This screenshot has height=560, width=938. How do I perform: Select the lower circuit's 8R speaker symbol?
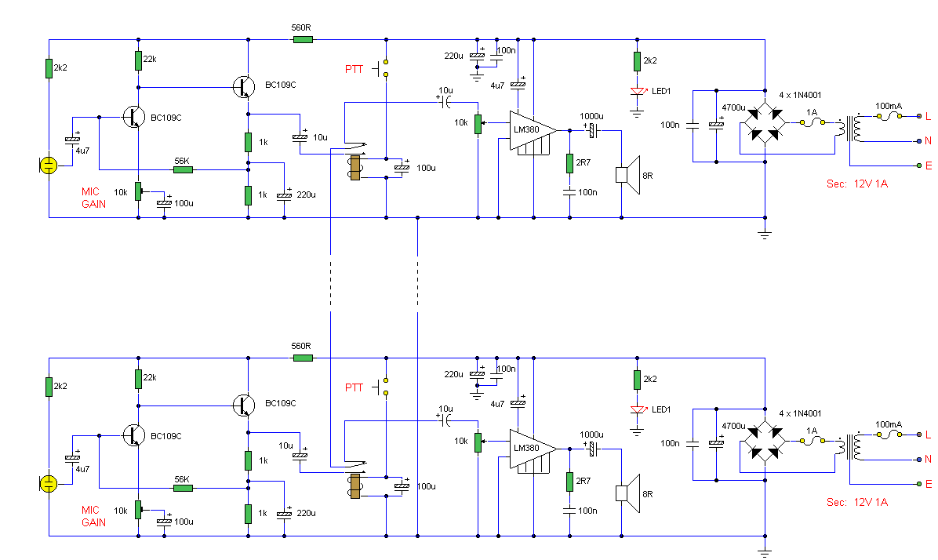627,493
